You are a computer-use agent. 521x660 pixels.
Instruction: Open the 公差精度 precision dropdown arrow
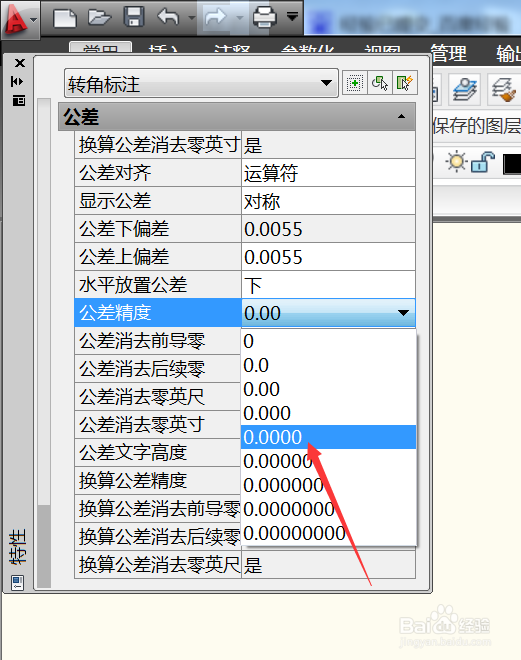[403, 313]
